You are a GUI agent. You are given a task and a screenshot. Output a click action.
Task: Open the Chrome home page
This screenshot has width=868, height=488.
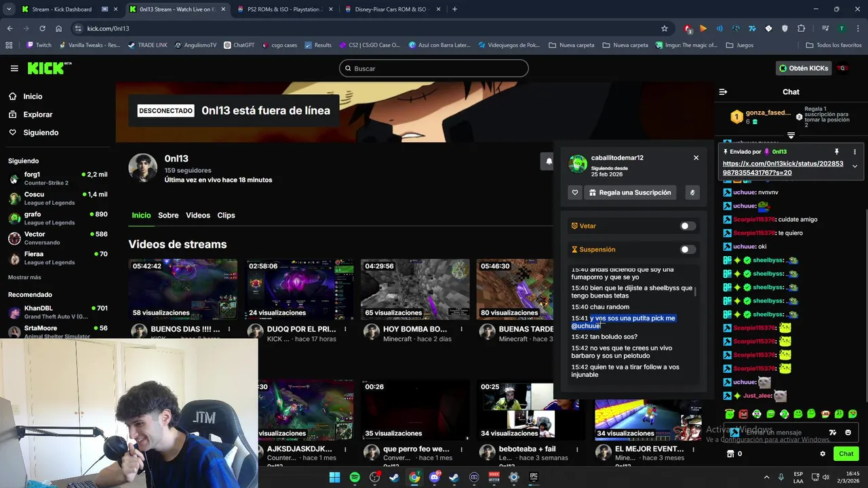click(x=59, y=28)
